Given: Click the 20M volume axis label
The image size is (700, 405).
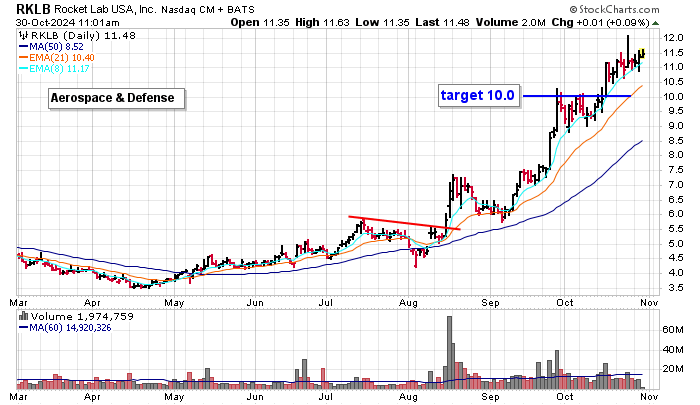Looking at the screenshot, I should [x=673, y=369].
